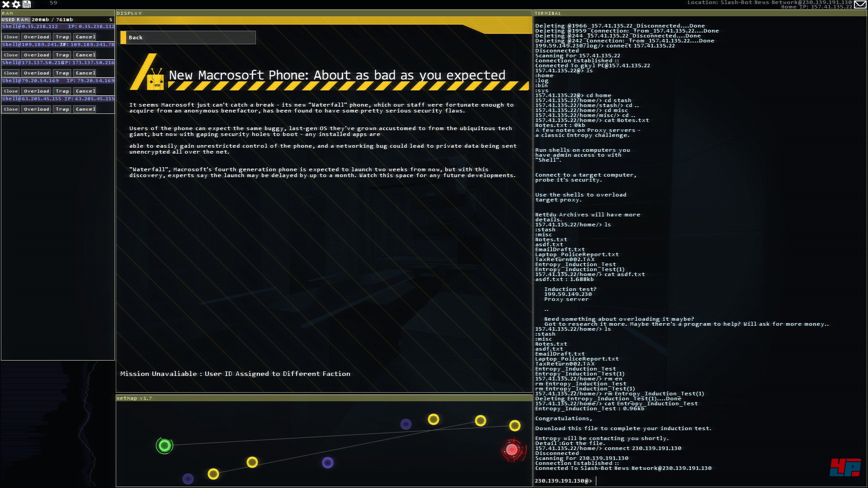Select the purple node in netMap center
The width and height of the screenshot is (868, 488).
328,463
